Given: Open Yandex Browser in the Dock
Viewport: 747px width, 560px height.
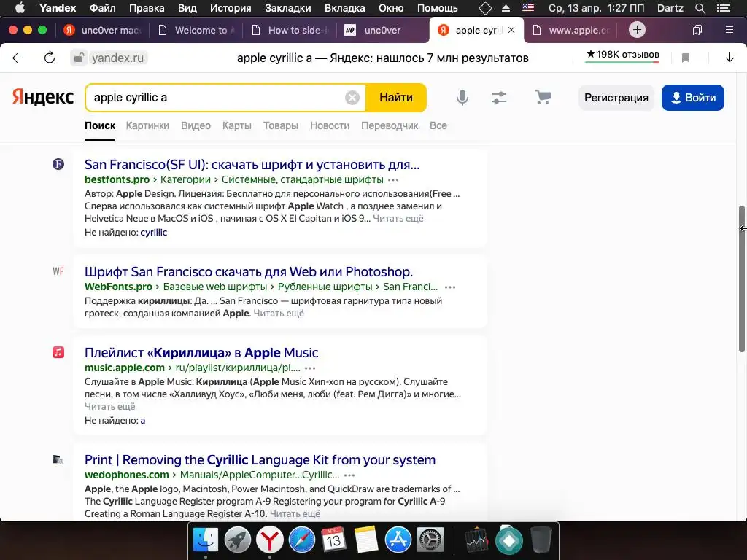Looking at the screenshot, I should coord(270,540).
